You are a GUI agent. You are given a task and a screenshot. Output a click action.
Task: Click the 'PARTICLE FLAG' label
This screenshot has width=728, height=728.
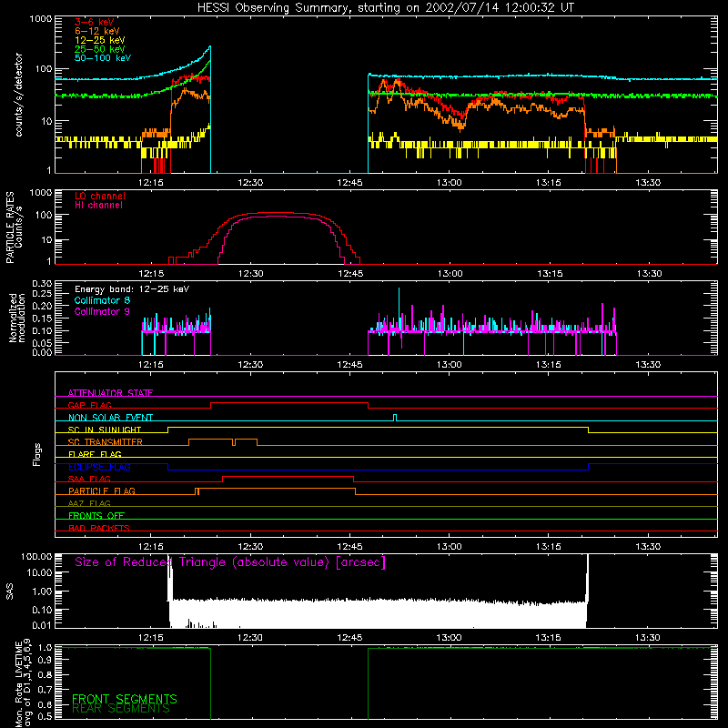(x=102, y=490)
